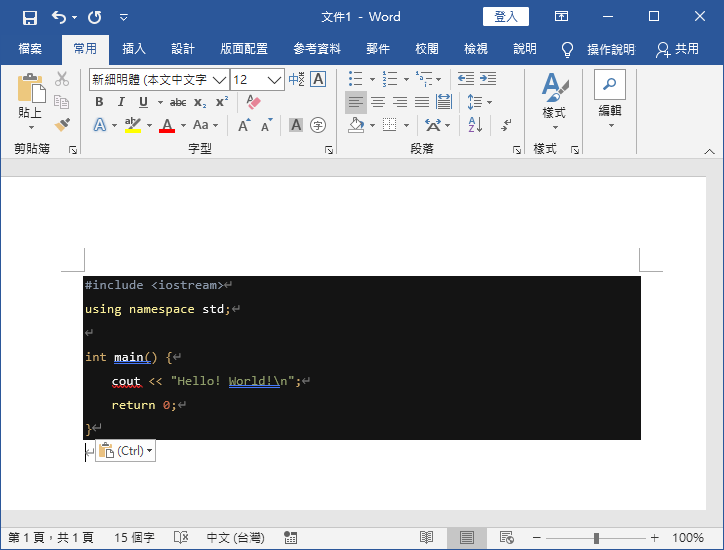Open numbered list style dropdown
Viewport: 724px width, 550px height.
(406, 79)
